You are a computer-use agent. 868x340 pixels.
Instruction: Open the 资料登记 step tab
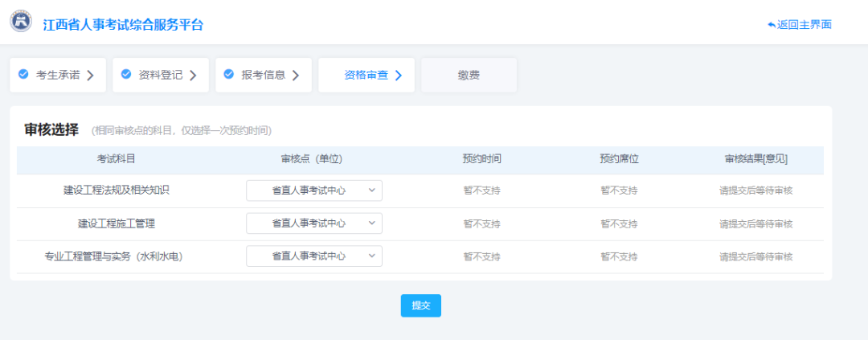pyautogui.click(x=161, y=76)
